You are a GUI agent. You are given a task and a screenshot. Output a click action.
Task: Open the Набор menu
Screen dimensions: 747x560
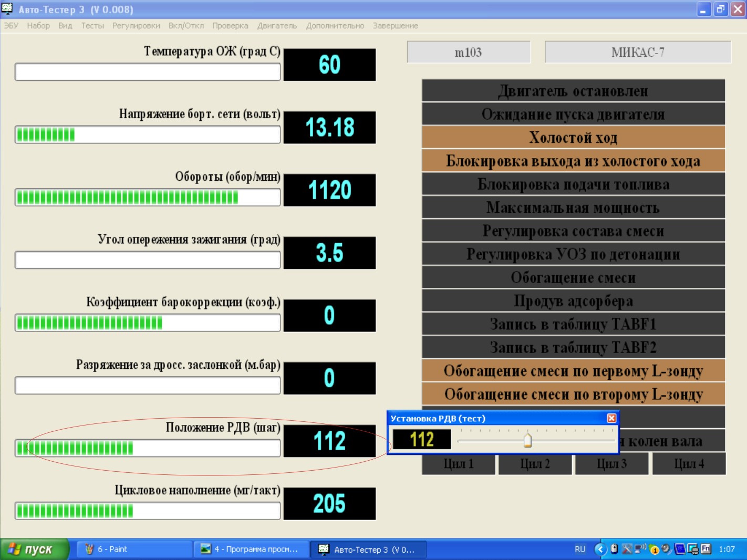coord(38,26)
